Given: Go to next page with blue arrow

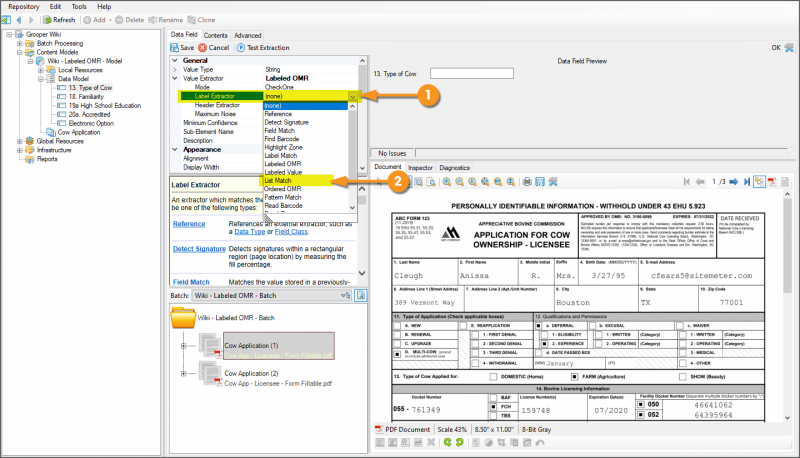Looking at the screenshot, I should pos(734,181).
